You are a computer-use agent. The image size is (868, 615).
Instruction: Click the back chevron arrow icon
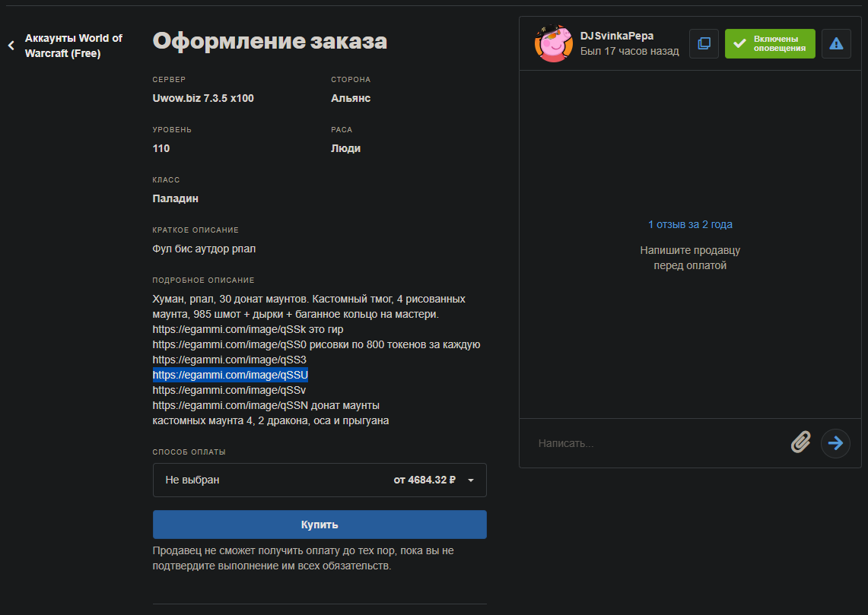click(11, 46)
